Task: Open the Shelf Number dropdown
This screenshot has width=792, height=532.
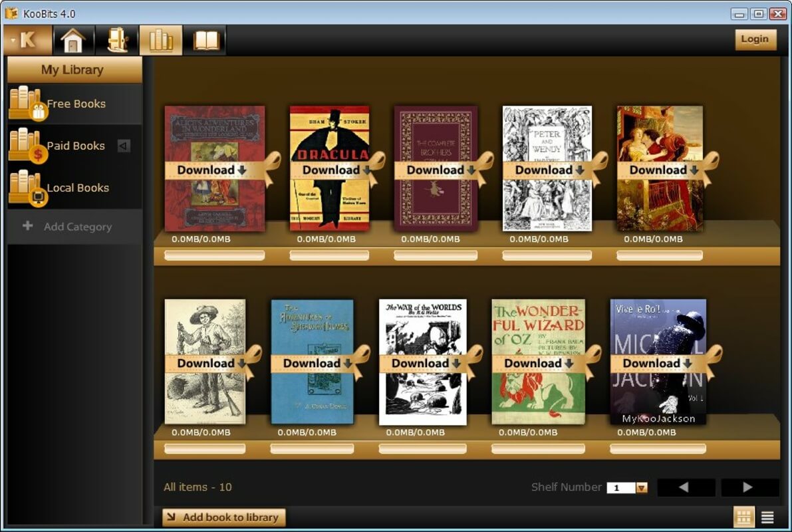Action: [641, 487]
